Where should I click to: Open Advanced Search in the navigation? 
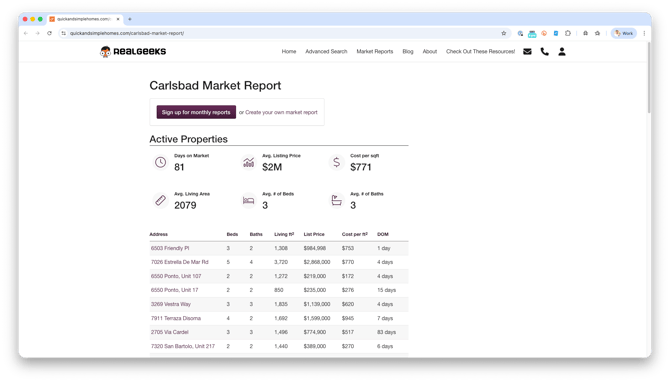click(326, 52)
